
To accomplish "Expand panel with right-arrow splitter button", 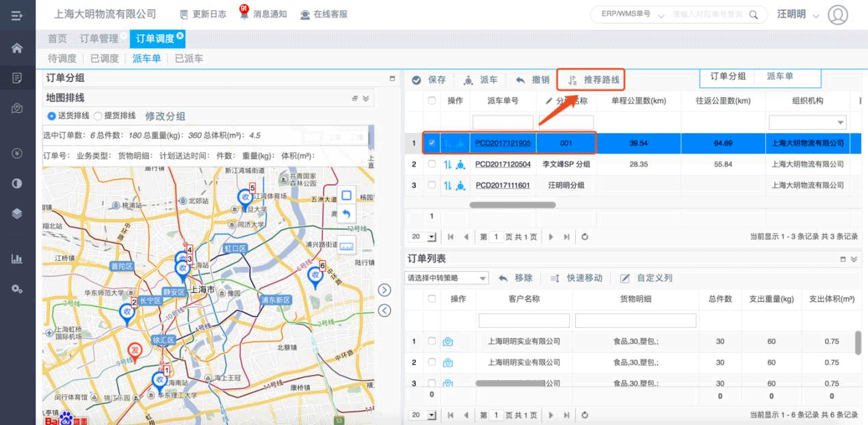I will coord(384,290).
